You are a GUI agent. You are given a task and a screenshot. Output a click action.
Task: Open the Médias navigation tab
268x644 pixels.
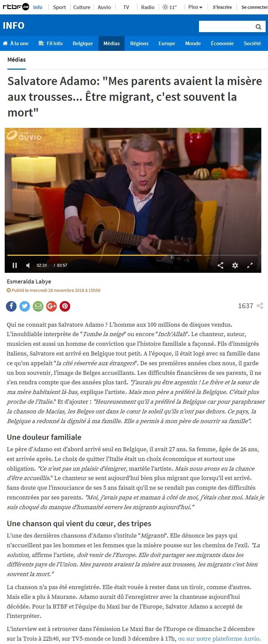click(x=112, y=44)
